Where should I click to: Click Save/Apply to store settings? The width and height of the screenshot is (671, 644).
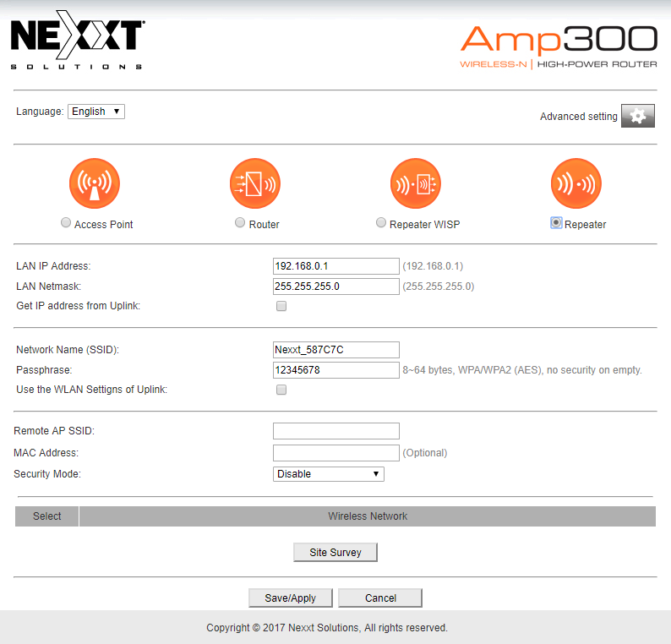291,598
